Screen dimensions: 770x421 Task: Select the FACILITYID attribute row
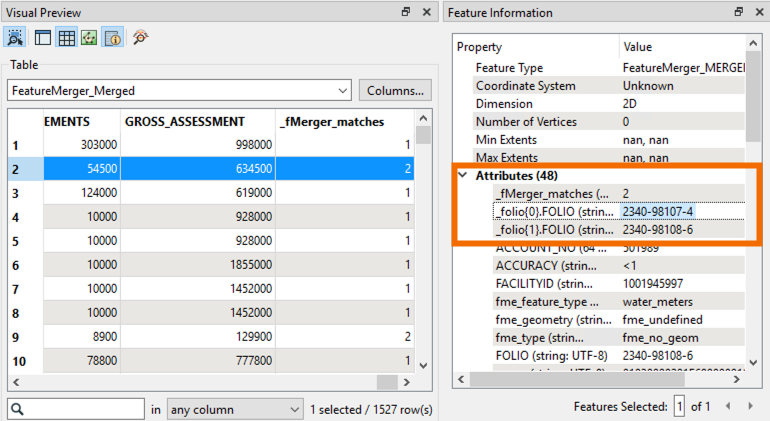(x=619, y=284)
